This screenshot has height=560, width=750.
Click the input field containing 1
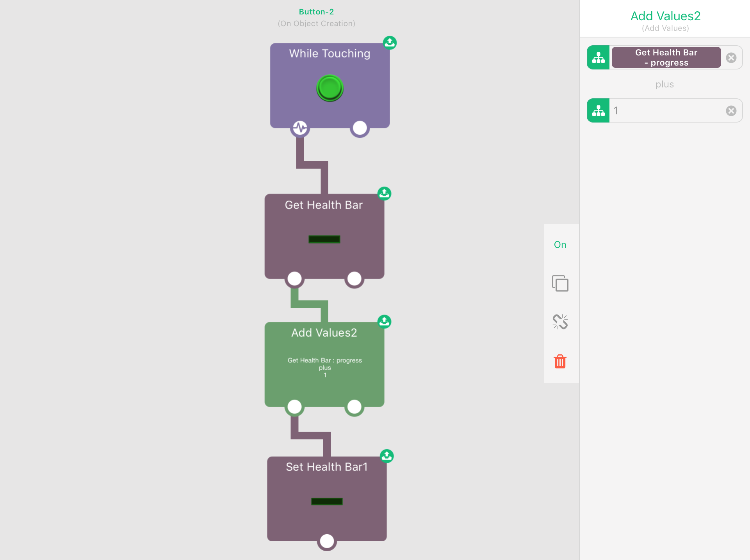pyautogui.click(x=667, y=111)
